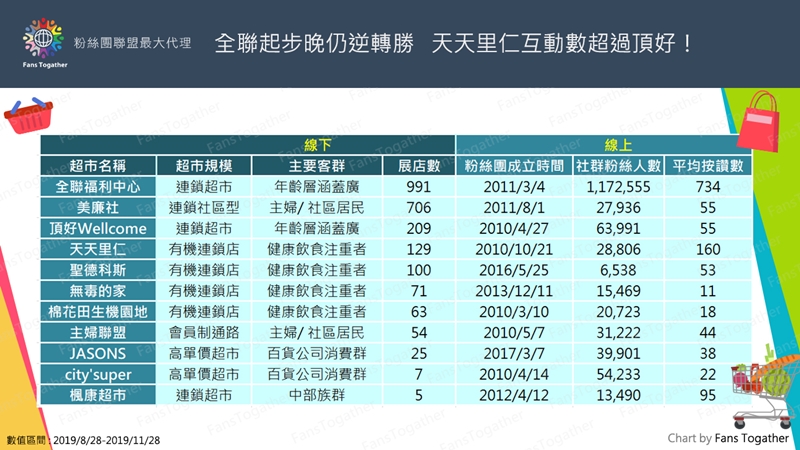
Task: Select the city'super row name
Action: (x=98, y=374)
